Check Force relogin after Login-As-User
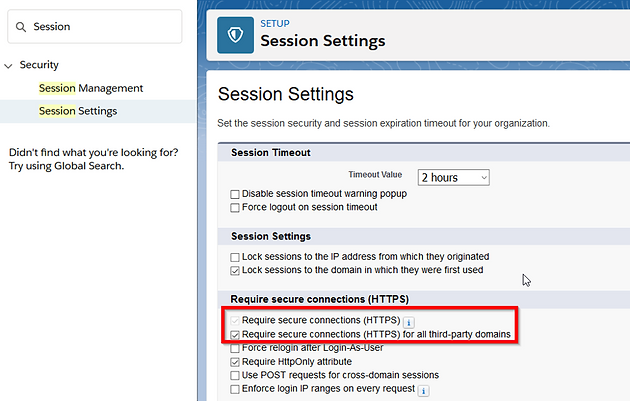The image size is (630, 401). 235,348
